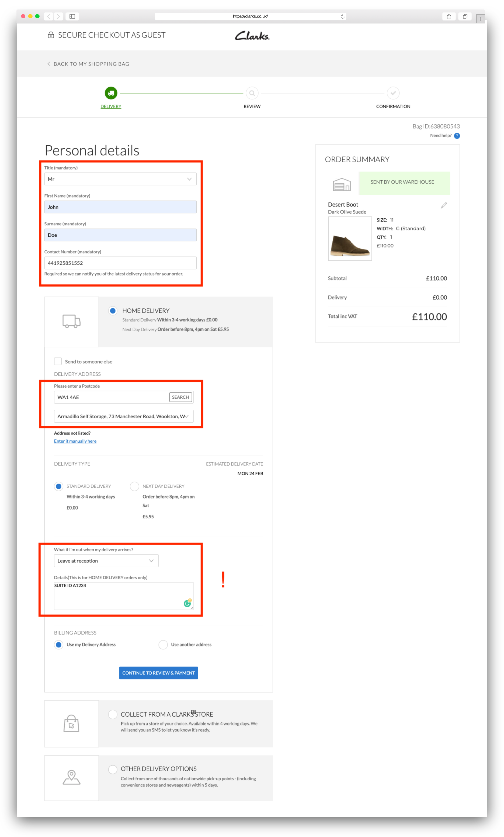The height and width of the screenshot is (837, 504).
Task: Click the green Delivery truck step icon
Action: [111, 93]
